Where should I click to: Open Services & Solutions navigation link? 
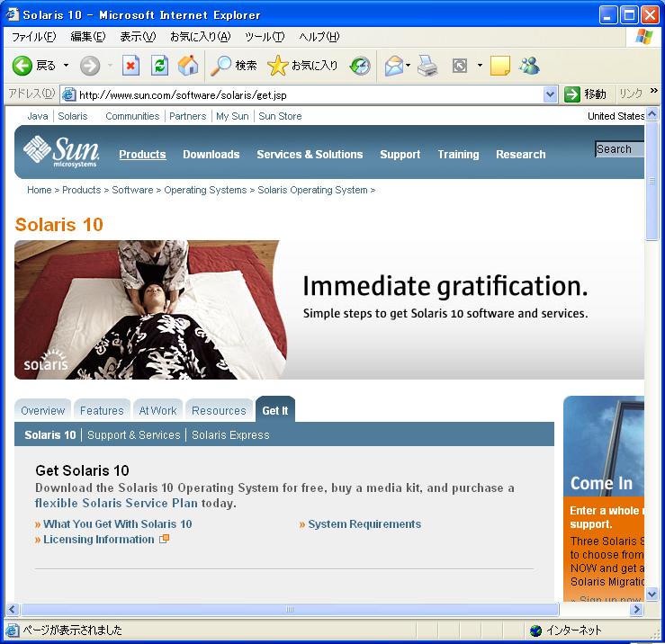(310, 155)
